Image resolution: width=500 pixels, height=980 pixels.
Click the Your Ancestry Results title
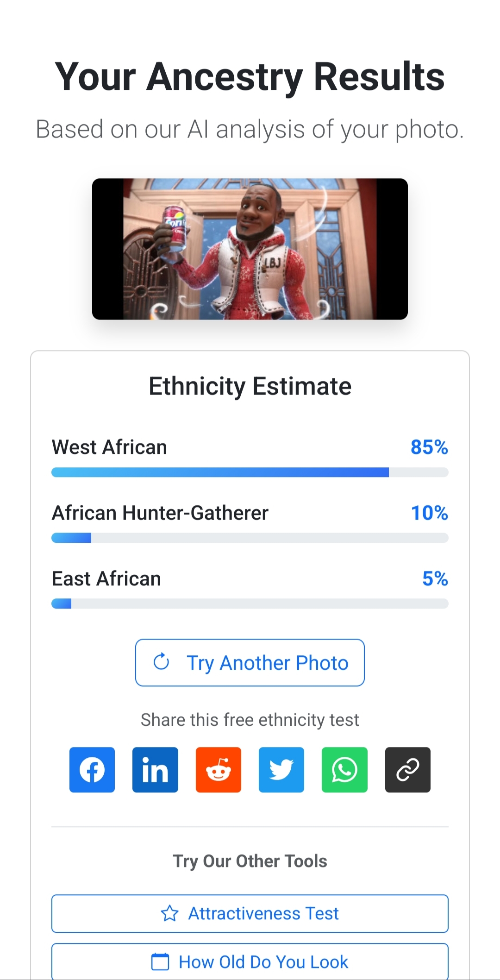250,76
